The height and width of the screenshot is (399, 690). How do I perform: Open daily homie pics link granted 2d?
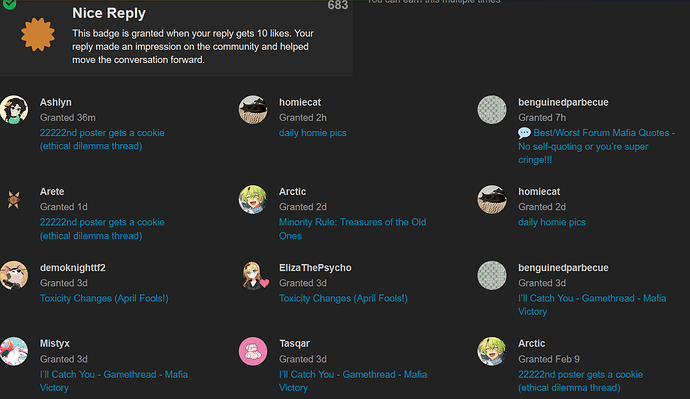pyautogui.click(x=552, y=222)
